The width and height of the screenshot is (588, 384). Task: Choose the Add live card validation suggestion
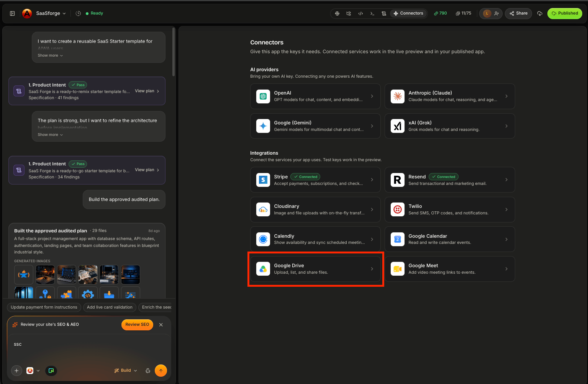pos(110,307)
